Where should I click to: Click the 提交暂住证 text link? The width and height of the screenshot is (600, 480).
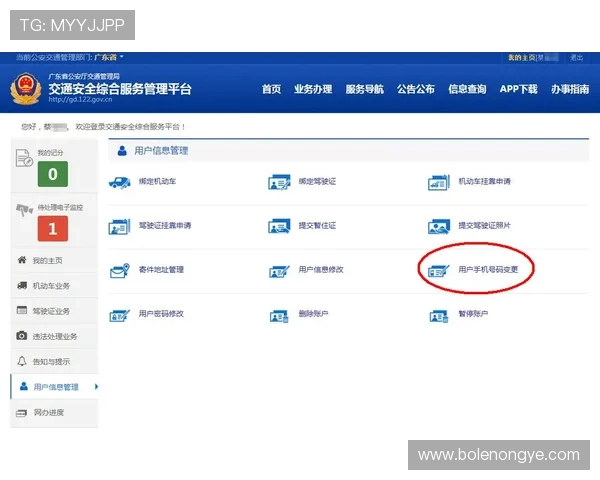click(x=317, y=225)
